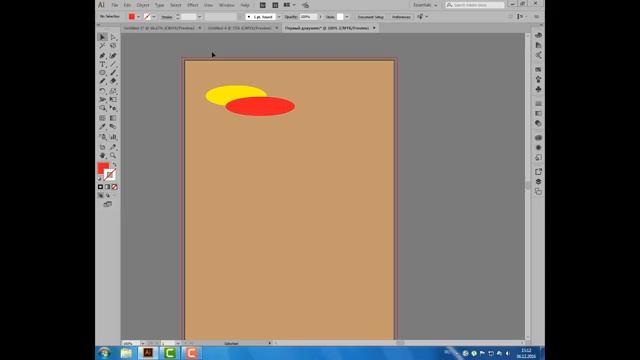Open the Essentials workspace switcher
The height and width of the screenshot is (360, 640).
425,5
